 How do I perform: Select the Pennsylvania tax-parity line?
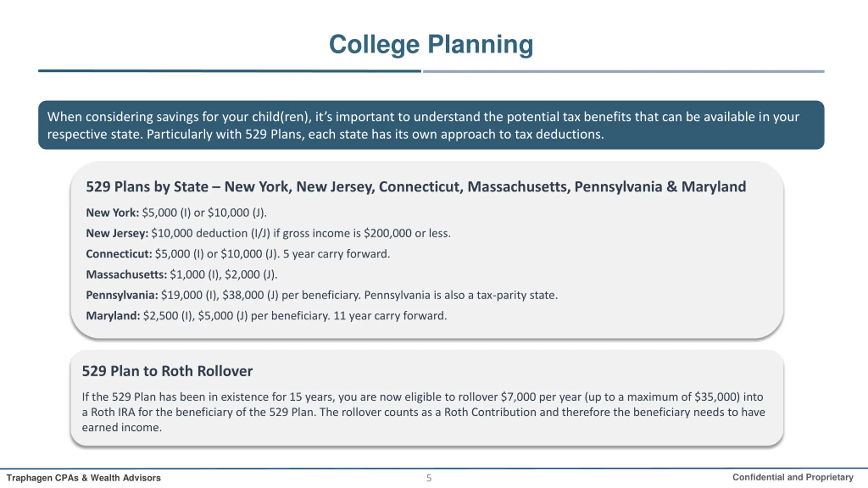pos(322,295)
